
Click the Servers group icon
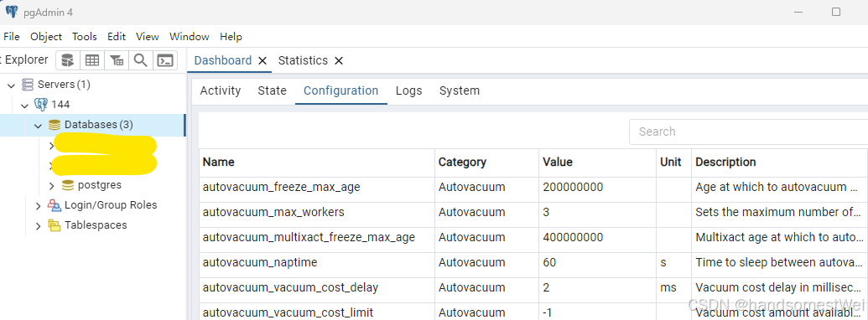pos(27,85)
